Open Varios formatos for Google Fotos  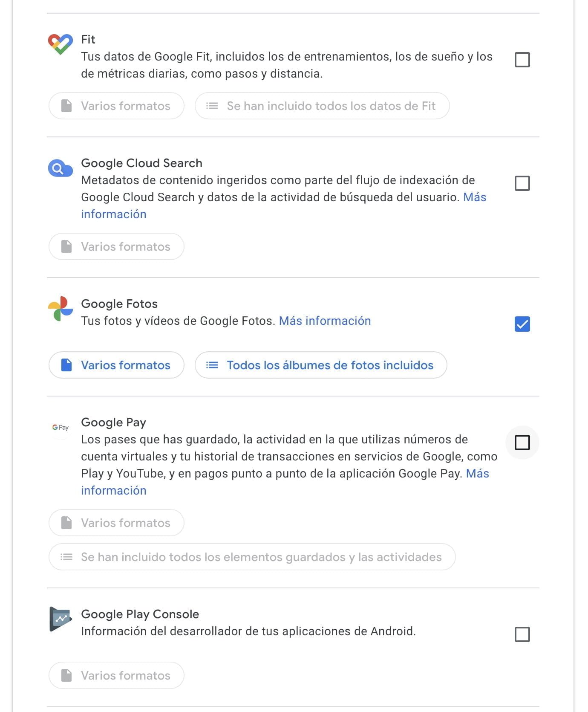116,365
